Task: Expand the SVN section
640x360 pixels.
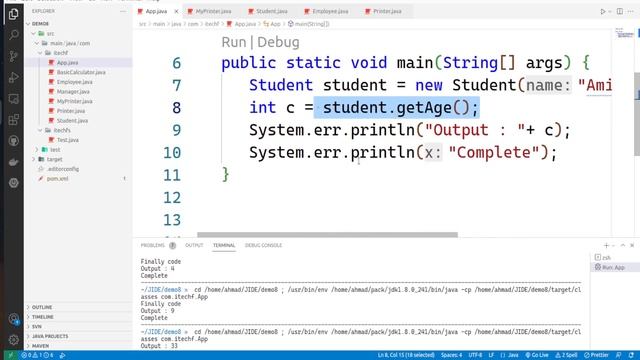Action: coord(78,327)
